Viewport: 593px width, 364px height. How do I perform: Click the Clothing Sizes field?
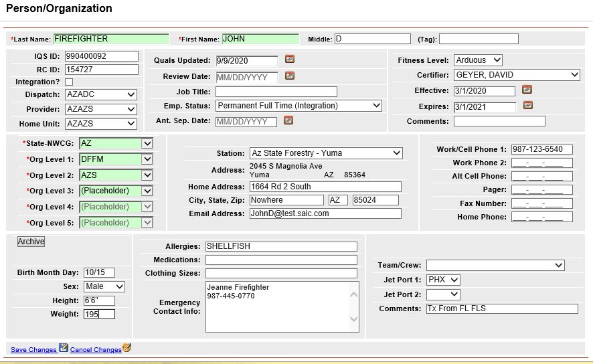[x=281, y=273]
